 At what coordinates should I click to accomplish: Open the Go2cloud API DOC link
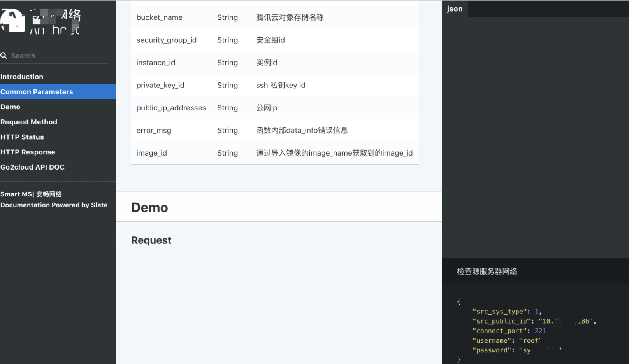point(33,167)
